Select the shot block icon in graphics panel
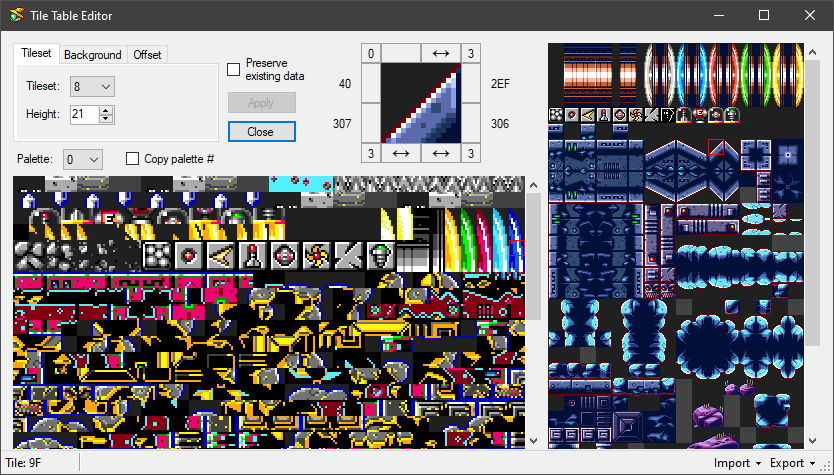Screen dimensions: 834x475 tap(189, 256)
